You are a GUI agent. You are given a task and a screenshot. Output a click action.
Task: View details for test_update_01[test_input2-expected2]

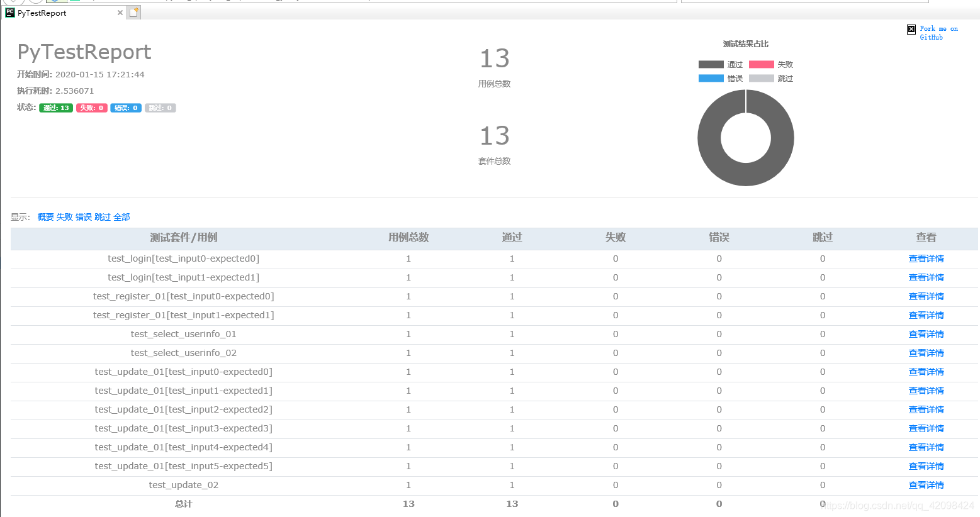926,409
